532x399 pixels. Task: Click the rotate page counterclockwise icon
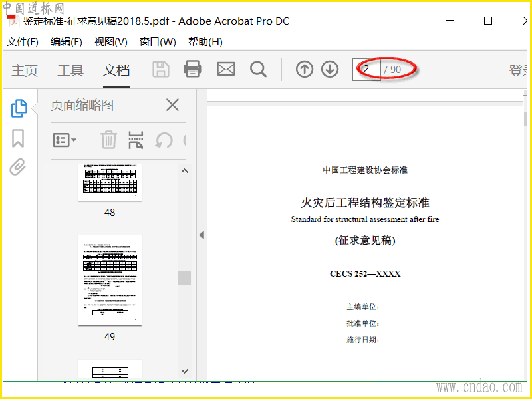pos(164,140)
